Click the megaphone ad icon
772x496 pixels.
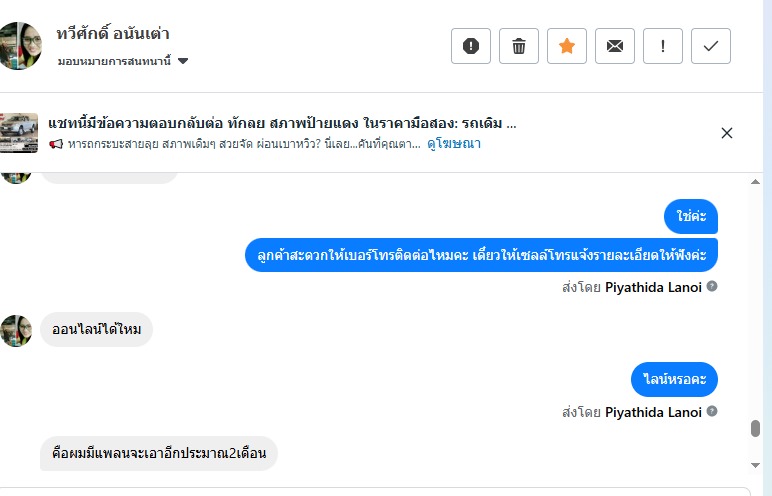[56, 145]
